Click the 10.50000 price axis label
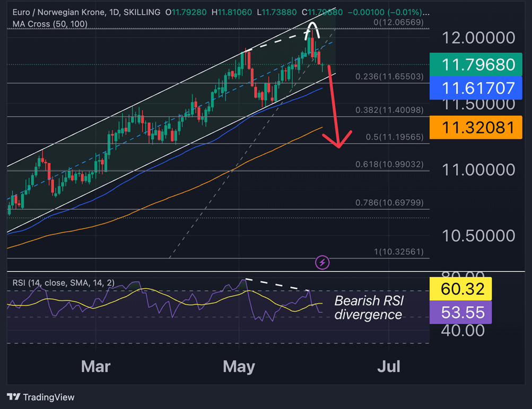 [x=478, y=236]
